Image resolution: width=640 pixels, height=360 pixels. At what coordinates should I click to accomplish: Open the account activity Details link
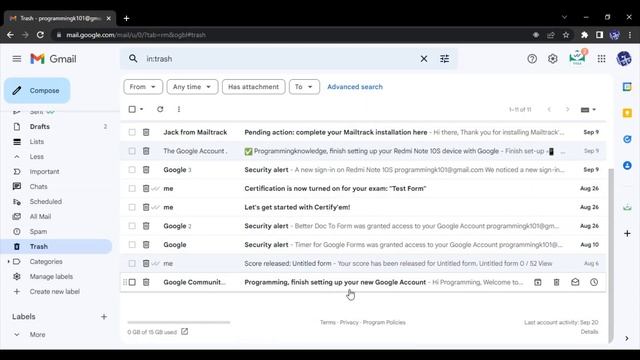(x=589, y=332)
